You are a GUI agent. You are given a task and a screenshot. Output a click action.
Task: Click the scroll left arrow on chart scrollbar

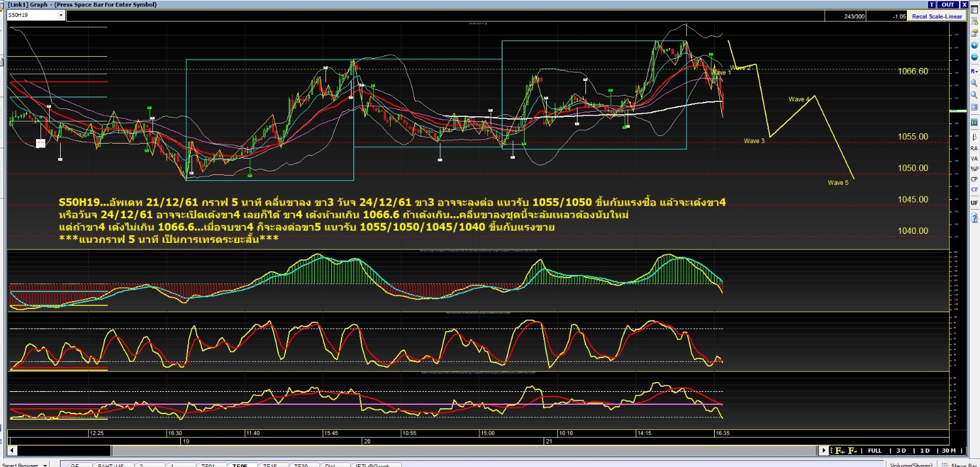click(12, 451)
